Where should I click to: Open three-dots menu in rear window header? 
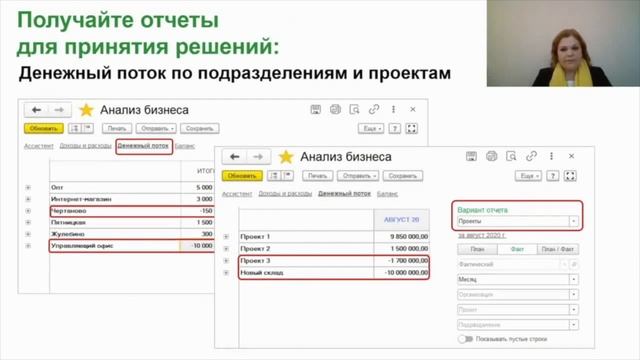(x=393, y=109)
